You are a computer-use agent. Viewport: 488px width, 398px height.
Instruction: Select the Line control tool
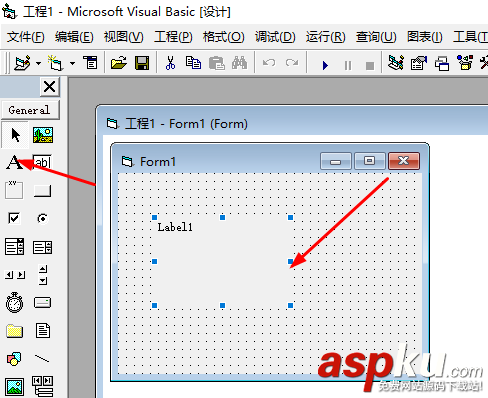pos(42,359)
